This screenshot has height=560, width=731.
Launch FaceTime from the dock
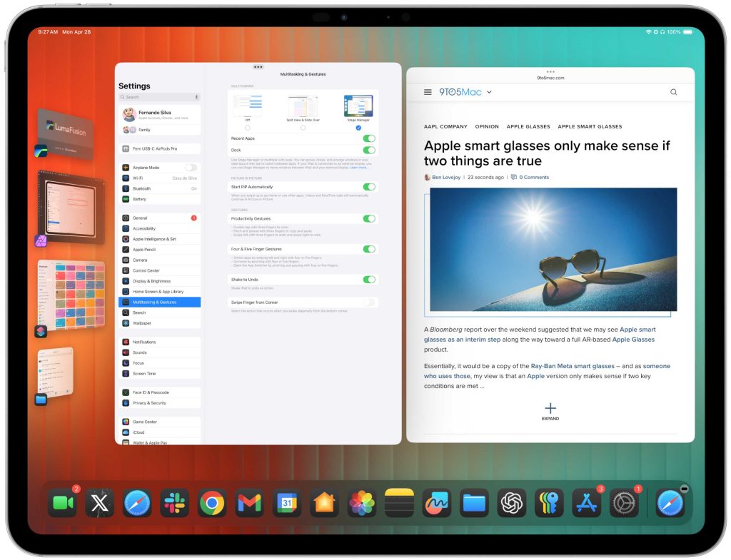point(62,504)
